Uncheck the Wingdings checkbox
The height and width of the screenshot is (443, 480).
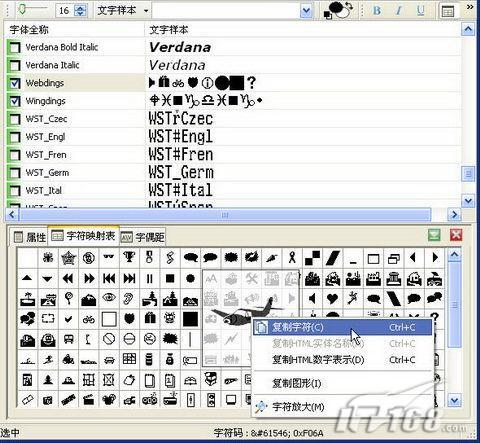pos(15,101)
